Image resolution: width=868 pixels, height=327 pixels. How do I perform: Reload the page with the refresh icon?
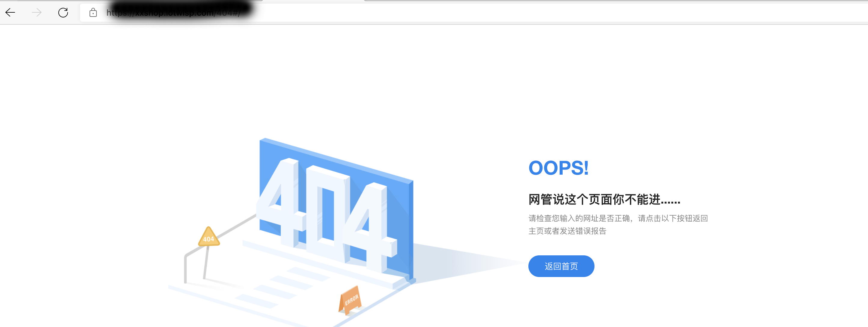click(x=63, y=12)
